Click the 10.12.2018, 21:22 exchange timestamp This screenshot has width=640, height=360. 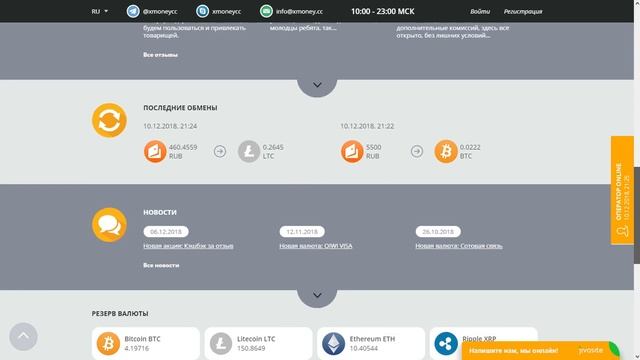coord(367,126)
